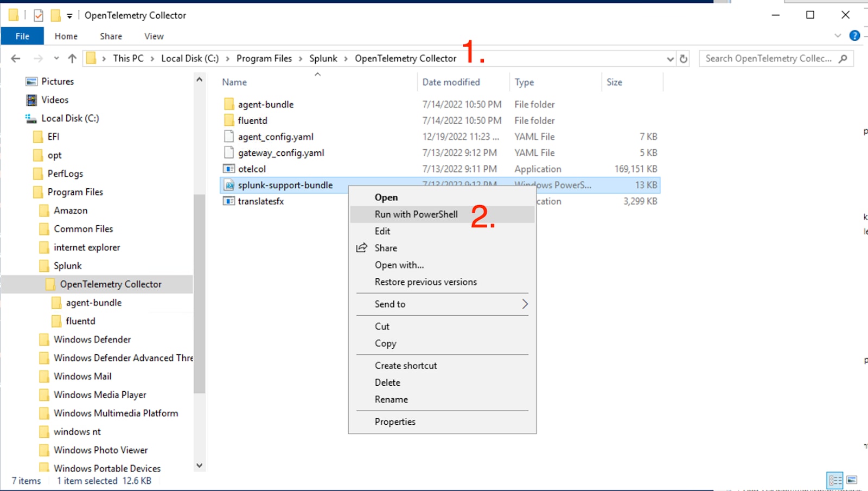
Task: Click the Refresh button in address bar
Action: pos(684,59)
